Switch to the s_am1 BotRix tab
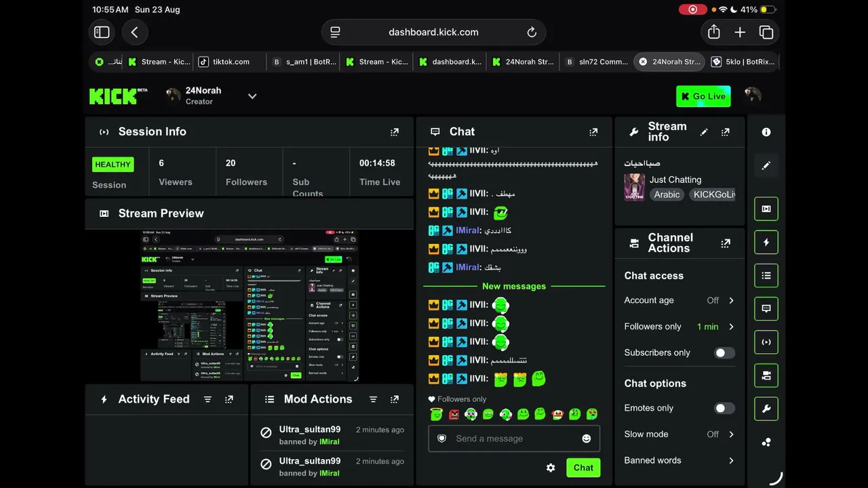Viewport: 868px width, 488px height. click(304, 62)
